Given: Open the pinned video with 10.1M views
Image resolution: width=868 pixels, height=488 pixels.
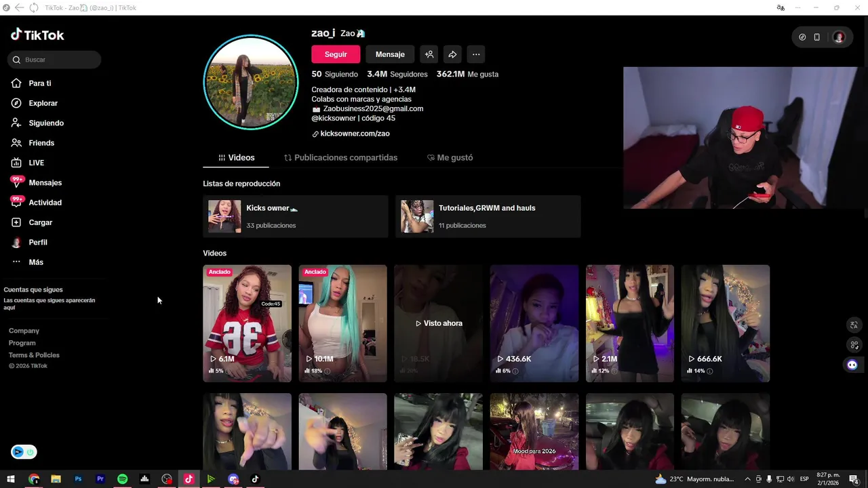Looking at the screenshot, I should pyautogui.click(x=342, y=323).
